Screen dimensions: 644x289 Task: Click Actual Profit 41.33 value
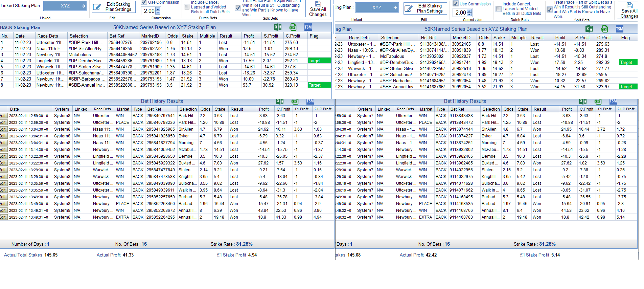click(128, 255)
